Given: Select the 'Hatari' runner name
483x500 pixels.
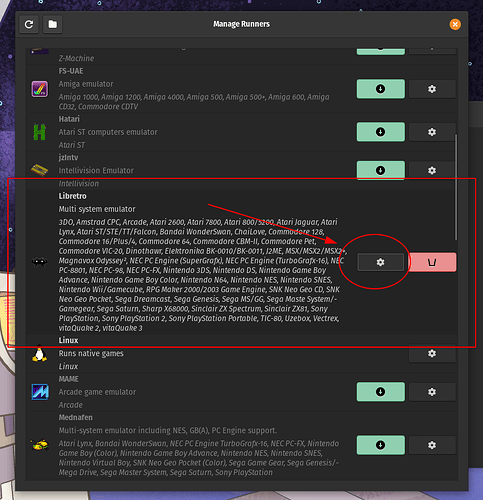Looking at the screenshot, I should pyautogui.click(x=69, y=119).
